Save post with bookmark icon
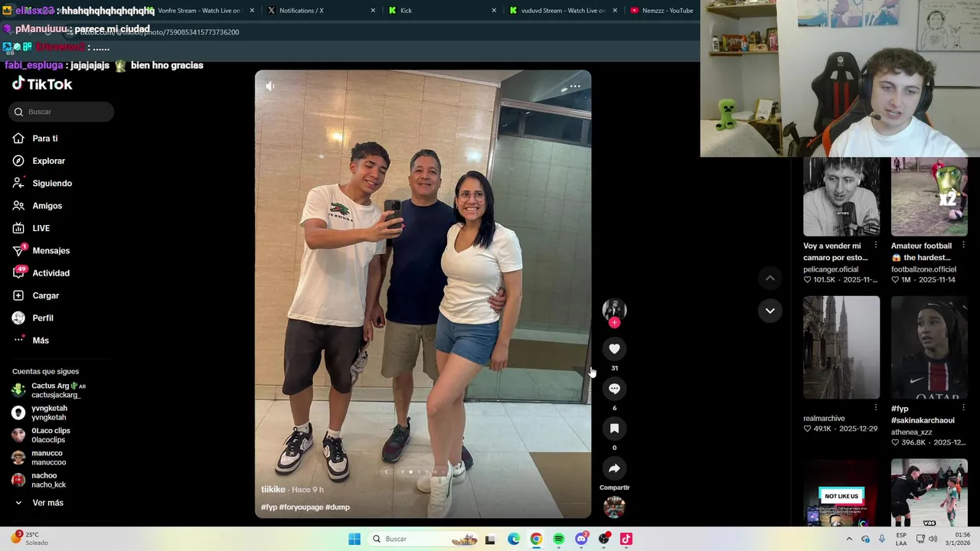Image resolution: width=980 pixels, height=551 pixels. pyautogui.click(x=614, y=429)
